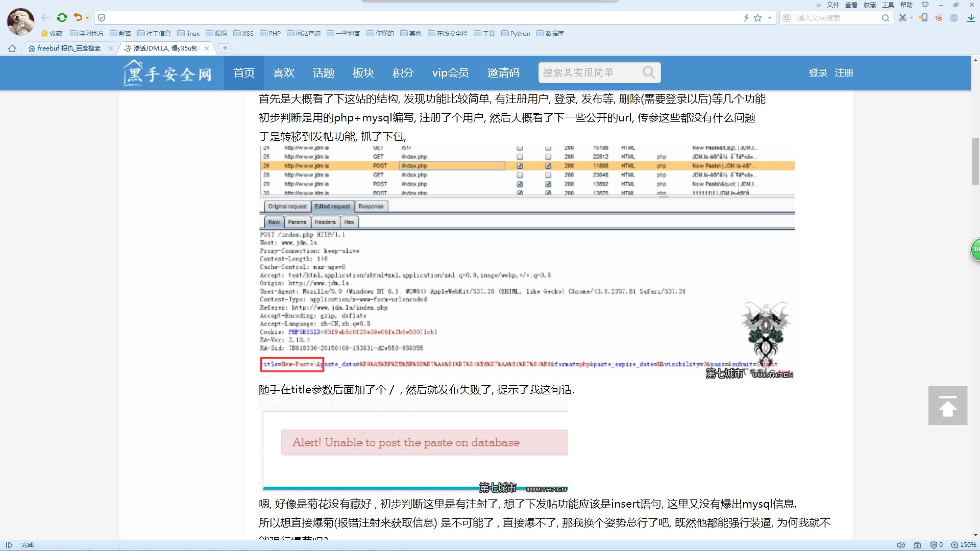
Task: Click the shield security icon in address bar
Action: 102,18
